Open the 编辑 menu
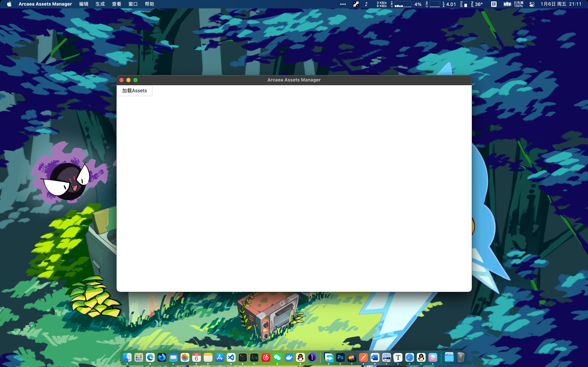The image size is (588, 367). (x=84, y=4)
